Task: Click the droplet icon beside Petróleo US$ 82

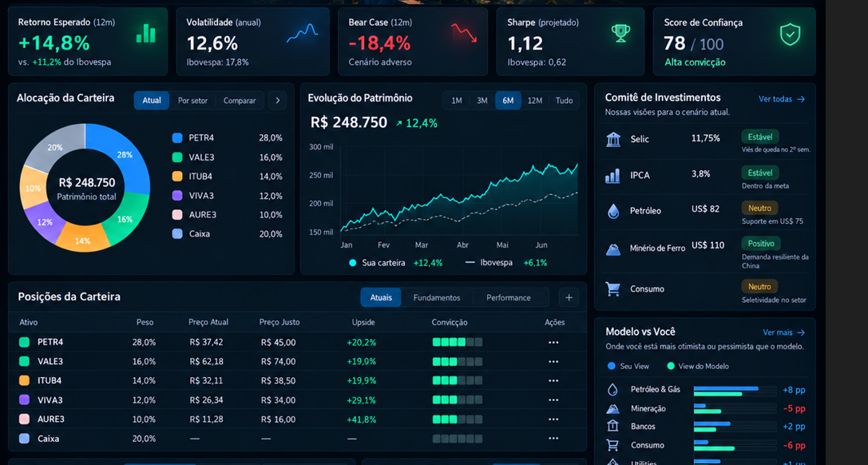Action: pos(612,211)
